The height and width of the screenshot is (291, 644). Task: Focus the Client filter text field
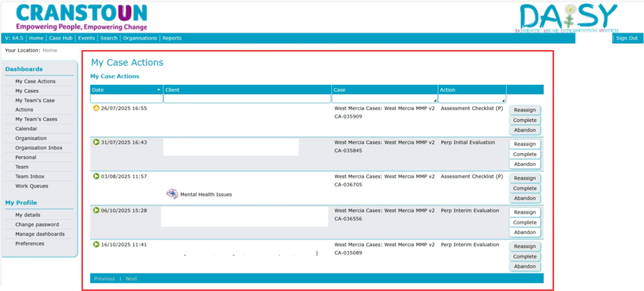tap(247, 99)
